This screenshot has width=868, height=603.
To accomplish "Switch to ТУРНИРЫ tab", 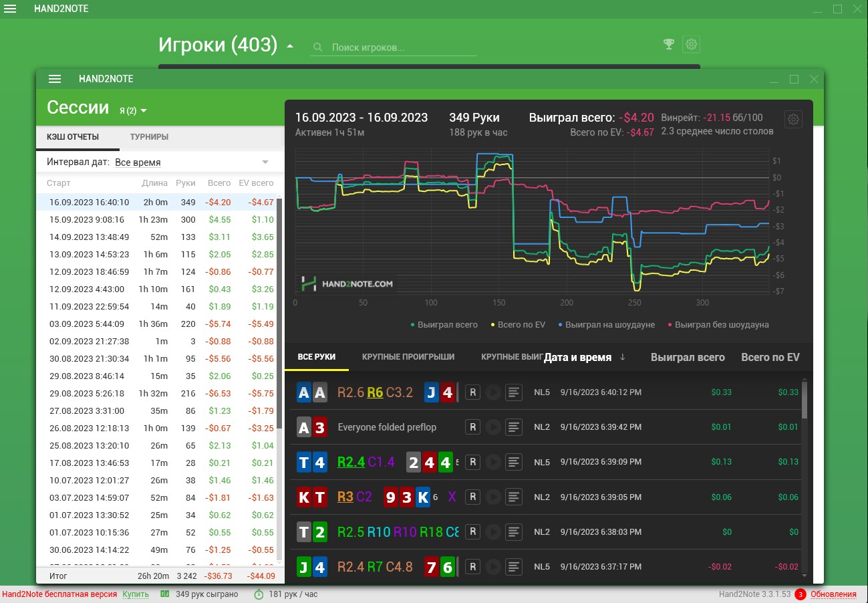I will click(149, 137).
